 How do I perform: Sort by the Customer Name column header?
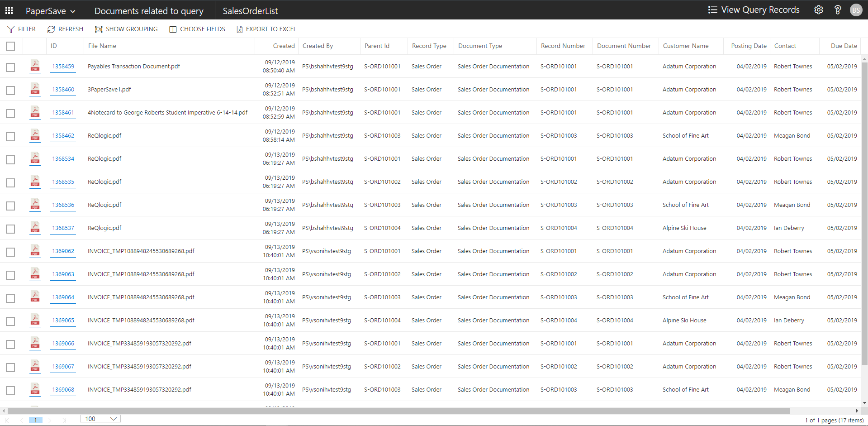(x=685, y=46)
